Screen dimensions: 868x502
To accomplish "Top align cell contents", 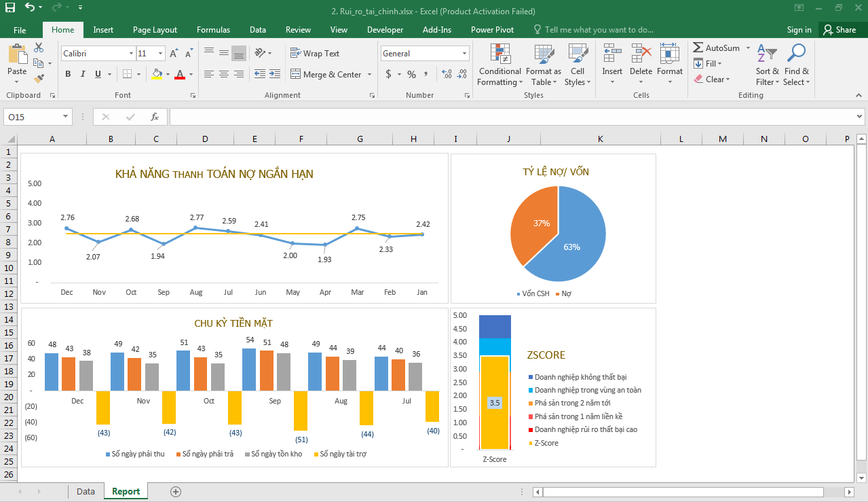I will pyautogui.click(x=208, y=53).
